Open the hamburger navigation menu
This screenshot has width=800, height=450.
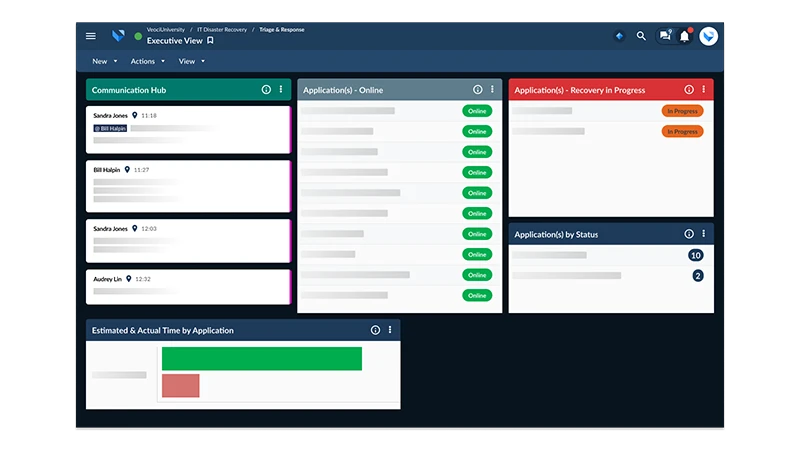91,36
